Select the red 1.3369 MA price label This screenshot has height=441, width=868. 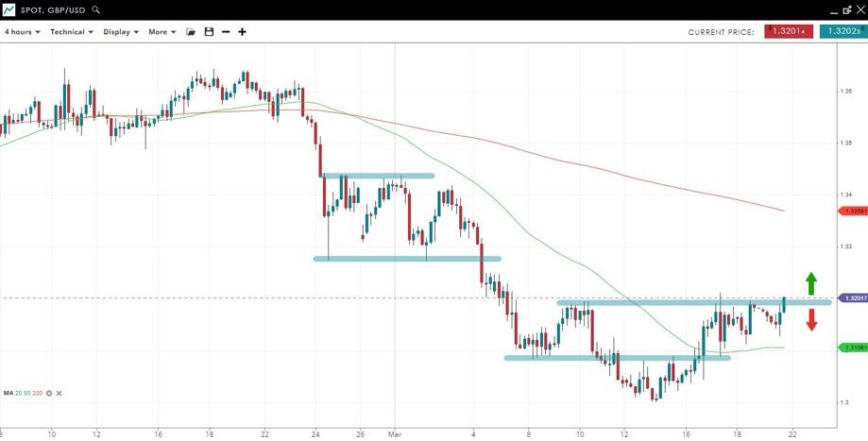coord(854,211)
